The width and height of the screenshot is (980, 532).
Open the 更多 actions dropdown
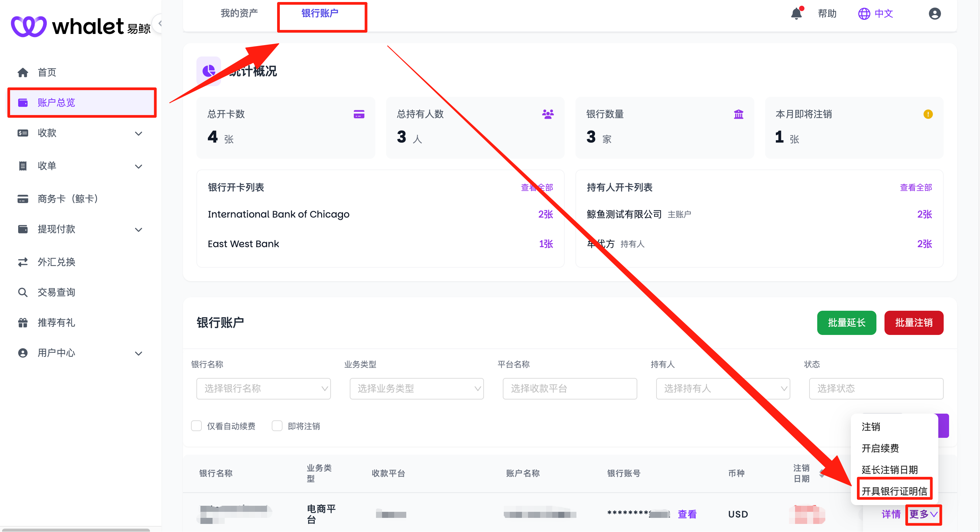pyautogui.click(x=923, y=515)
